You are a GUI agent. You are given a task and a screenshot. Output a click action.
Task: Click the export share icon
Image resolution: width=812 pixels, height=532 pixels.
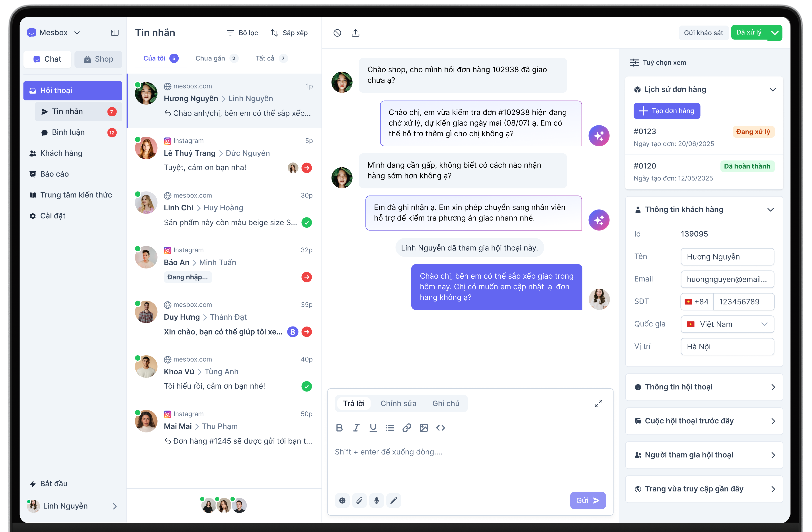(x=355, y=33)
